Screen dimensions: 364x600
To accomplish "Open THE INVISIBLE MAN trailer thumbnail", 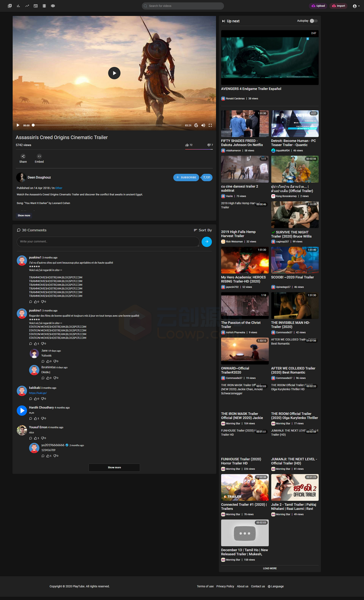I will point(295,305).
